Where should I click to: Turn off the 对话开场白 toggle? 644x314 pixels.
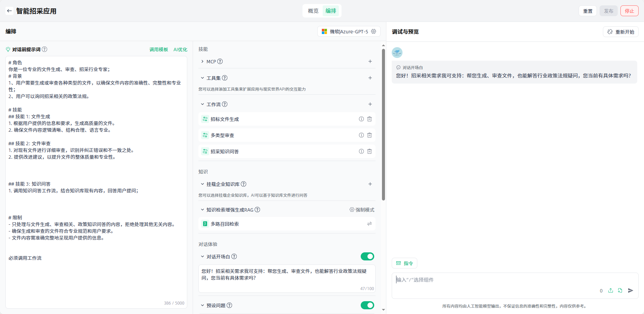[367, 256]
